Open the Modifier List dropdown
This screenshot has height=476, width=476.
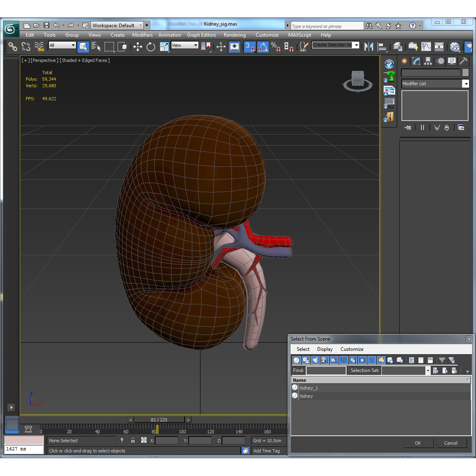[x=466, y=84]
